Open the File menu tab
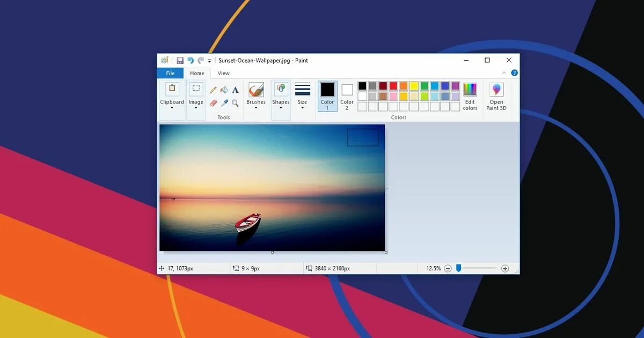The width and height of the screenshot is (644, 338). 170,74
